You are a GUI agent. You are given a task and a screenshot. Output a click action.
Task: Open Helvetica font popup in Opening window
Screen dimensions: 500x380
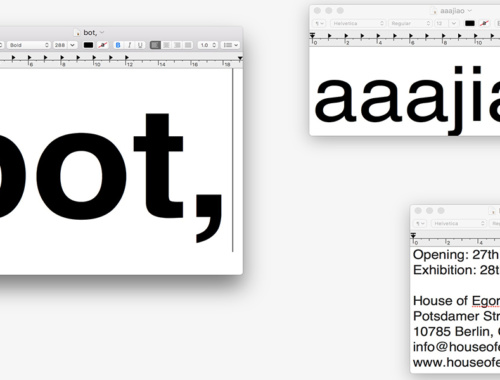coord(459,223)
